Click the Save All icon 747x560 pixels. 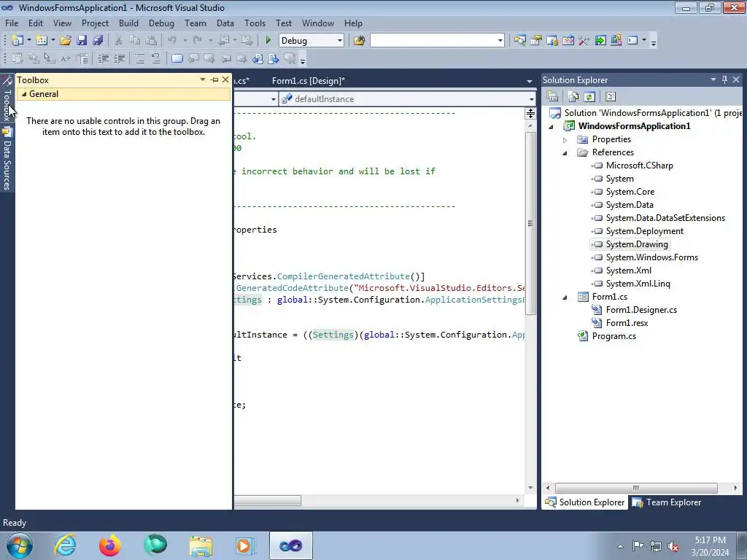click(x=98, y=41)
